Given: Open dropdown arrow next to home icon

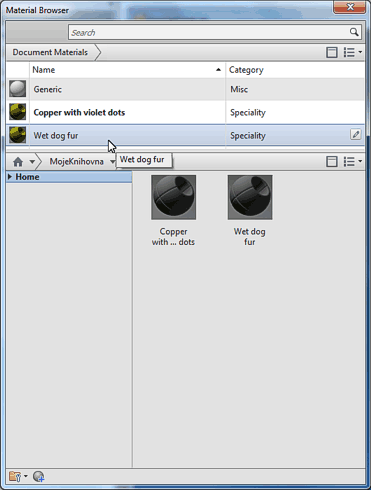Looking at the screenshot, I should pos(32,162).
